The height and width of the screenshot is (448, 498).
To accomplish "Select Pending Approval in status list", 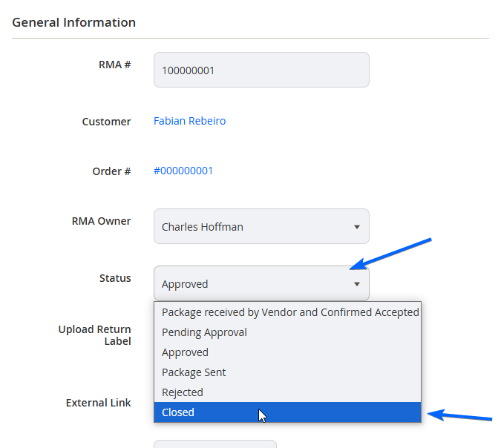I will [x=287, y=332].
